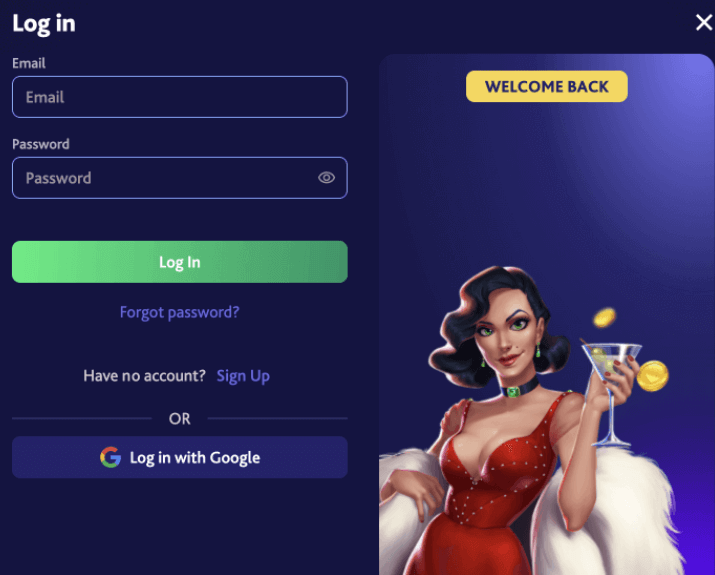Click the "Have no account?" text
This screenshot has height=575, width=715.
point(145,376)
